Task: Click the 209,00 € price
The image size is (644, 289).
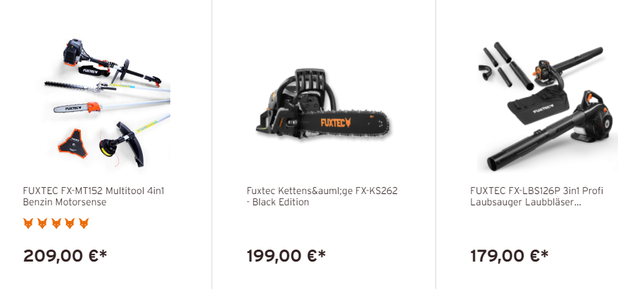Action: click(65, 256)
